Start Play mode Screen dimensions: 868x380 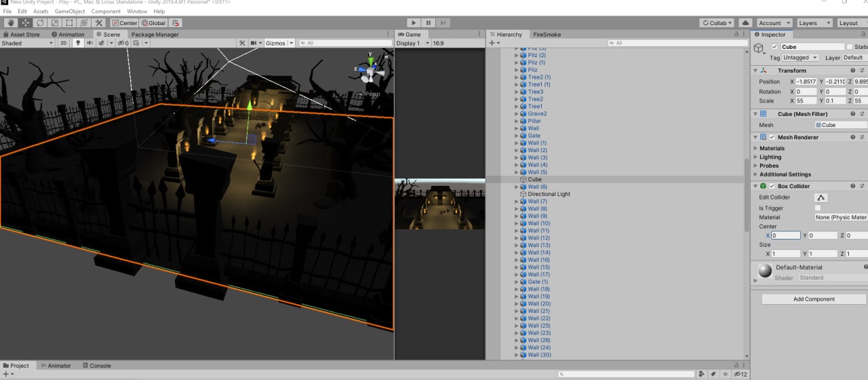414,23
